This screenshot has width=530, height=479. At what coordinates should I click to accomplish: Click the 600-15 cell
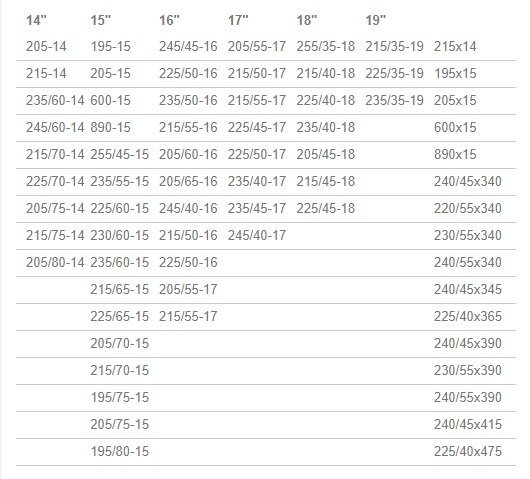click(111, 100)
